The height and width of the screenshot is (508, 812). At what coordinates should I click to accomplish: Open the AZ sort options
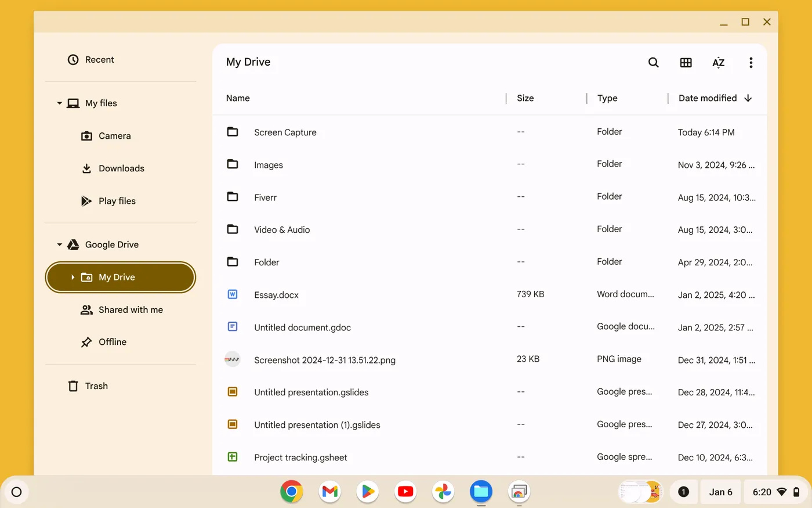pos(718,63)
